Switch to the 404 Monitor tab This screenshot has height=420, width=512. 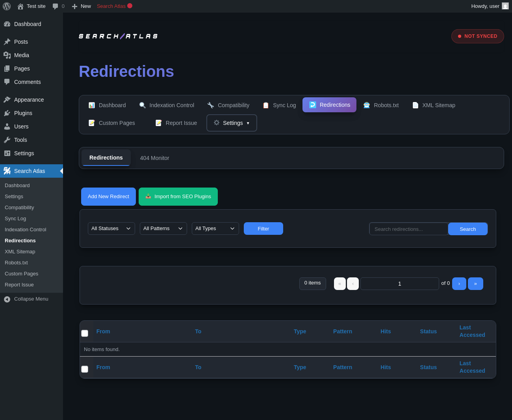[x=155, y=158]
